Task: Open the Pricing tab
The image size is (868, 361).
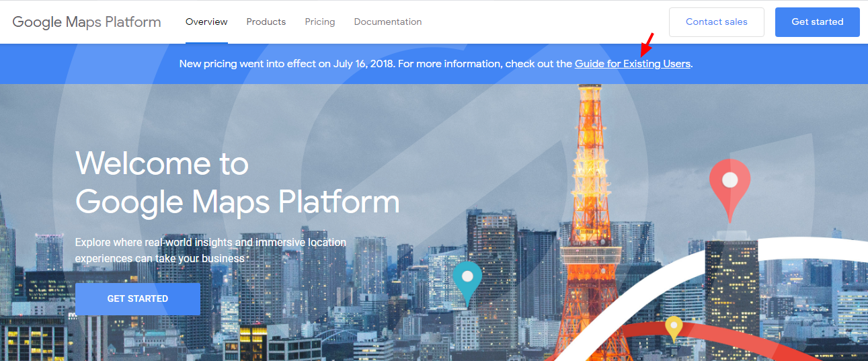Action: [x=319, y=22]
